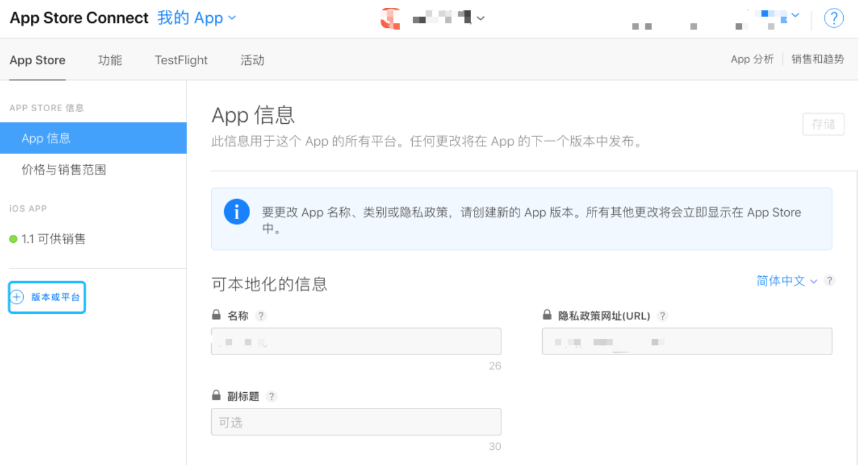Switch to the 活动 tab
Viewport: 868px width, 465px height.
pyautogui.click(x=252, y=60)
